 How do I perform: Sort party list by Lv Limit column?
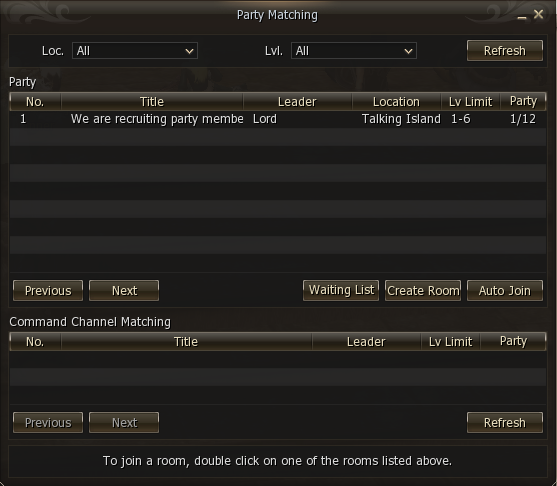pyautogui.click(x=471, y=102)
